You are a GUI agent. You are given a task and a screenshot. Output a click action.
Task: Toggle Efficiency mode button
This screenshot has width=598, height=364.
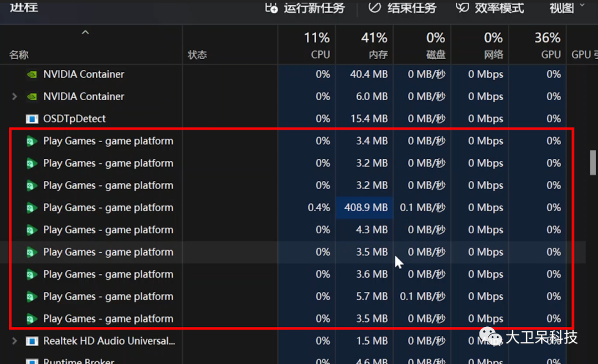click(490, 8)
